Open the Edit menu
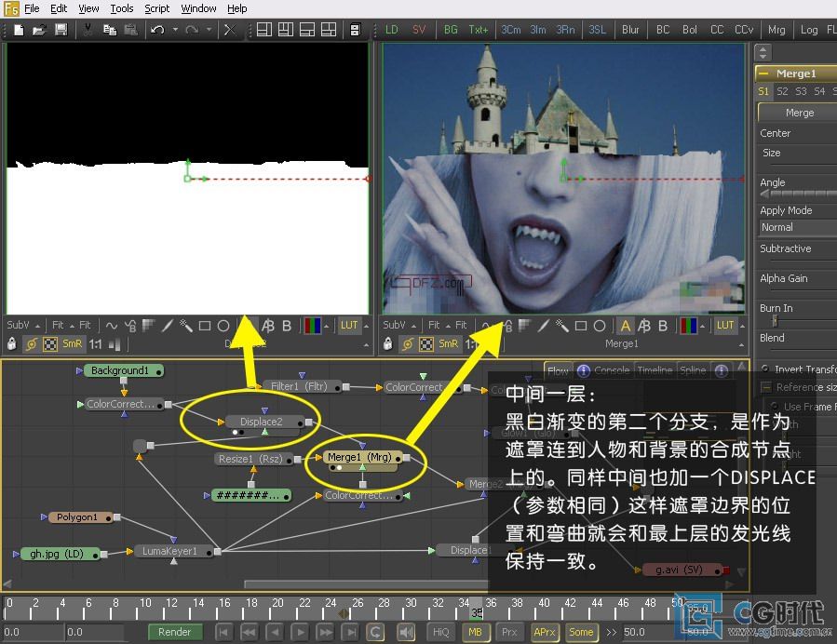This screenshot has height=644, width=837. [59, 8]
